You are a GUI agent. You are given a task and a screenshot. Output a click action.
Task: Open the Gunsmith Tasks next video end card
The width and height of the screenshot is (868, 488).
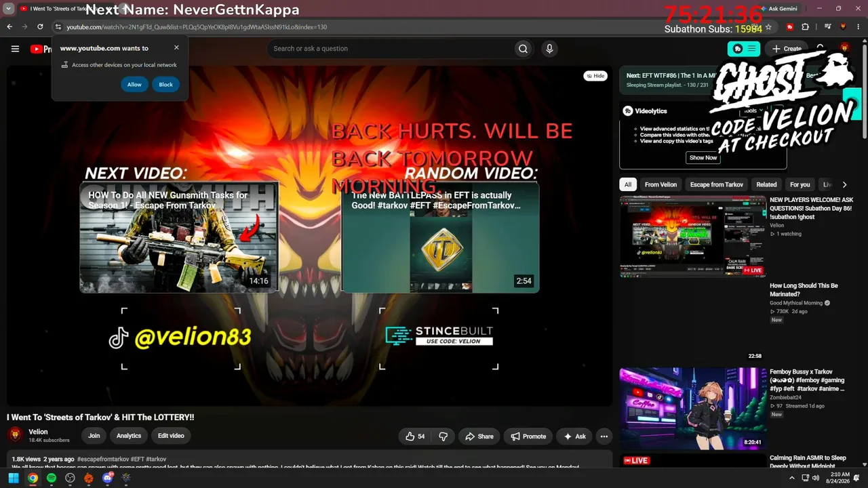tap(179, 237)
